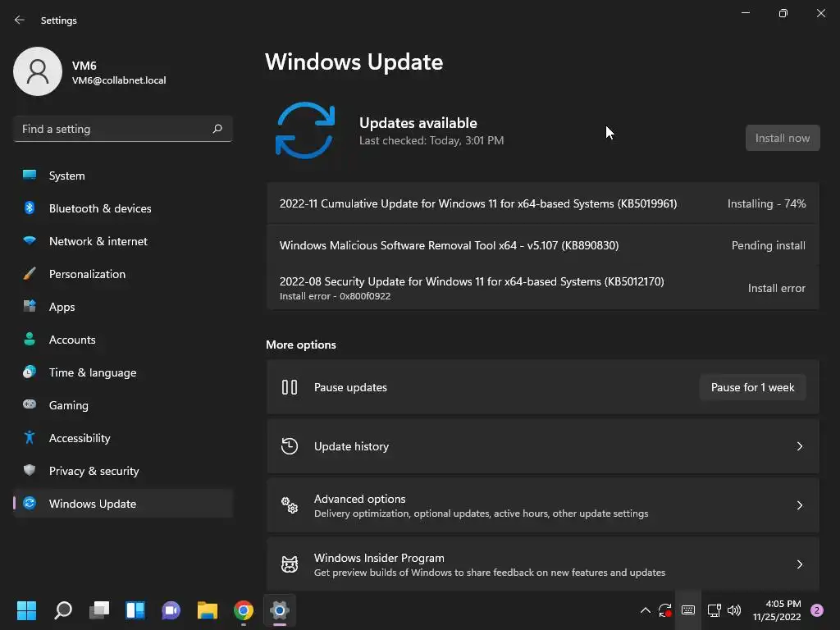Screen dimensions: 840x630
Task: Select Gaming in the sidebar
Action: pos(123,405)
